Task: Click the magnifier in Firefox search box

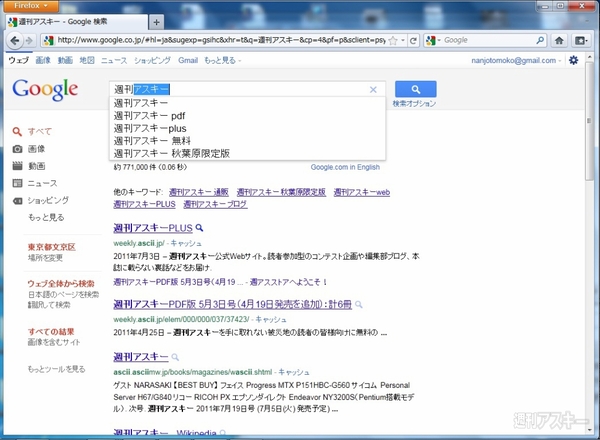Action: (540, 40)
